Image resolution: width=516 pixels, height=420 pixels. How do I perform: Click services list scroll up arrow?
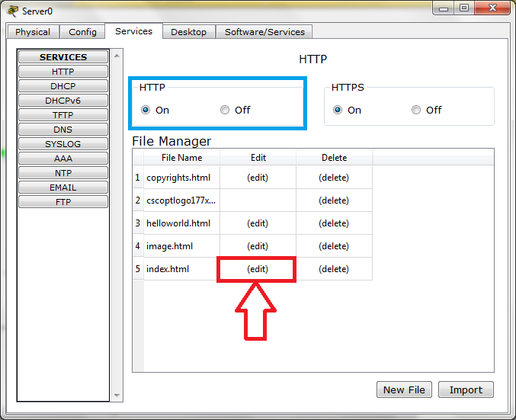(x=117, y=56)
